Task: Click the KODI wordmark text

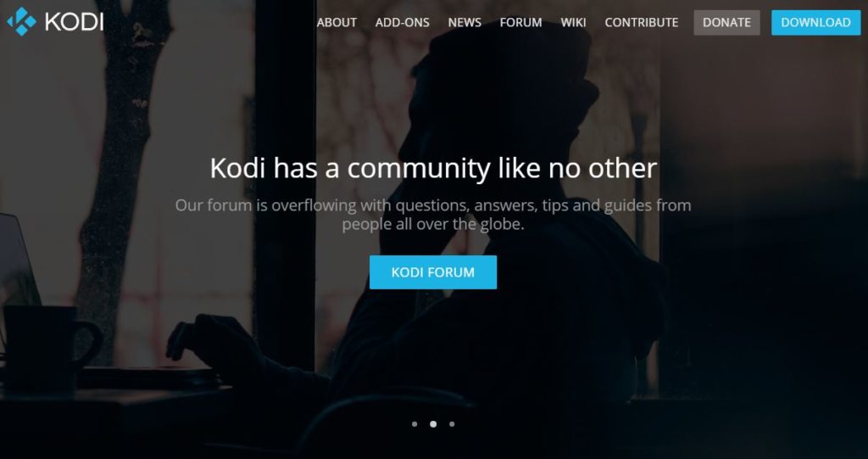Action: pyautogui.click(x=75, y=22)
